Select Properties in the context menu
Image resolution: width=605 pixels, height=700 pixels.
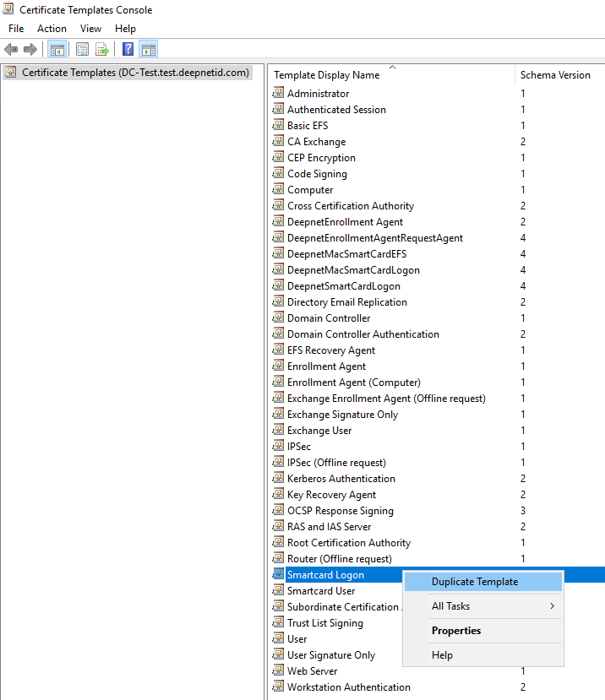coord(456,631)
